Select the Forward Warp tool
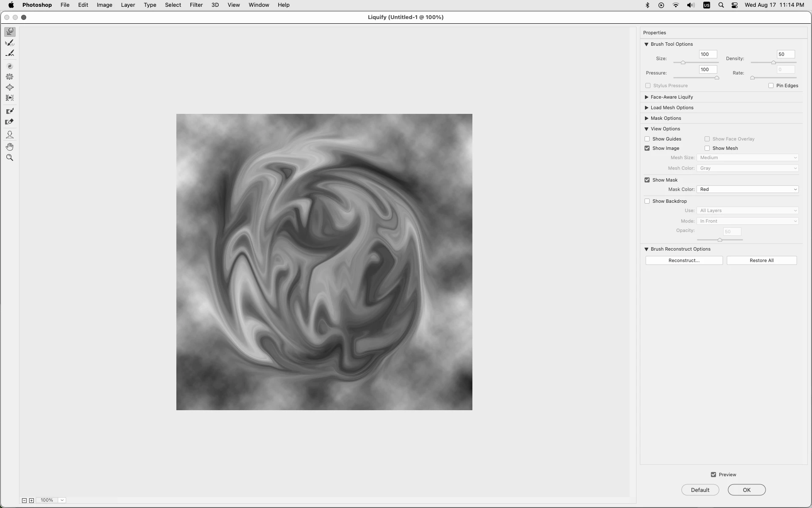This screenshot has height=508, width=812. pos(10,32)
